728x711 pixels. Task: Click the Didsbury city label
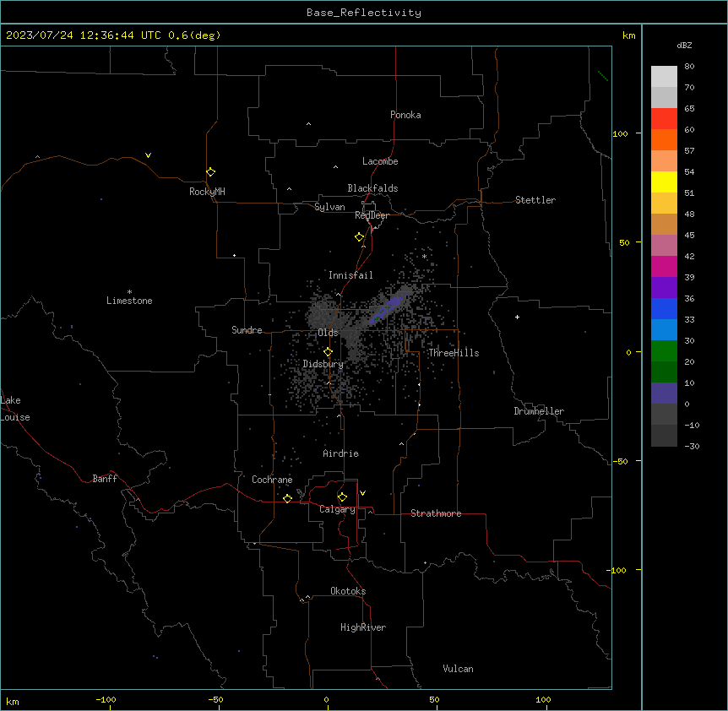click(x=323, y=364)
